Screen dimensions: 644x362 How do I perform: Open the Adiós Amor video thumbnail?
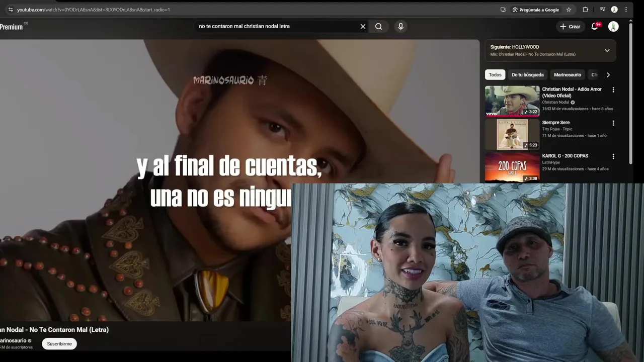512,101
